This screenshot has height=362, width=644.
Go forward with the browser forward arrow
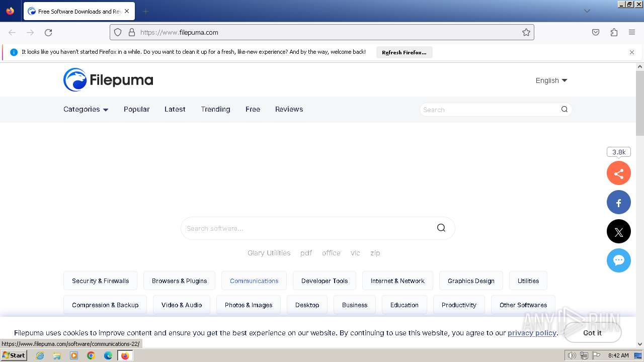pos(30,32)
